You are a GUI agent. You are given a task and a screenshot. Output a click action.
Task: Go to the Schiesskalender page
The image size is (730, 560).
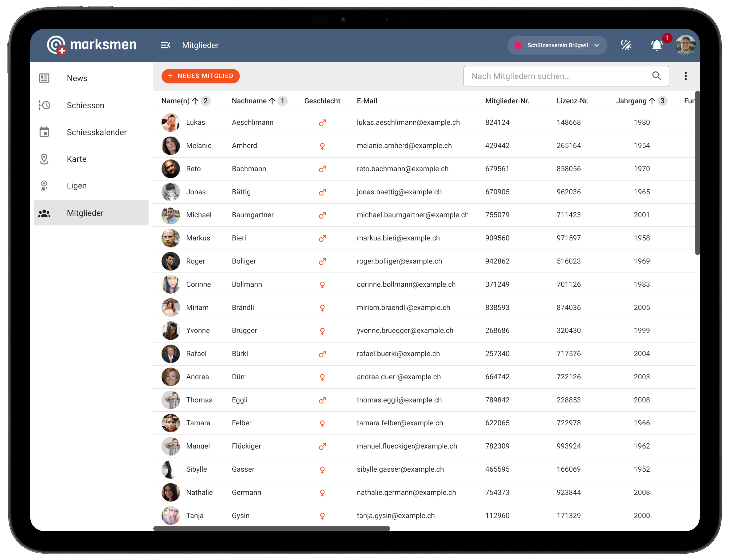point(97,132)
